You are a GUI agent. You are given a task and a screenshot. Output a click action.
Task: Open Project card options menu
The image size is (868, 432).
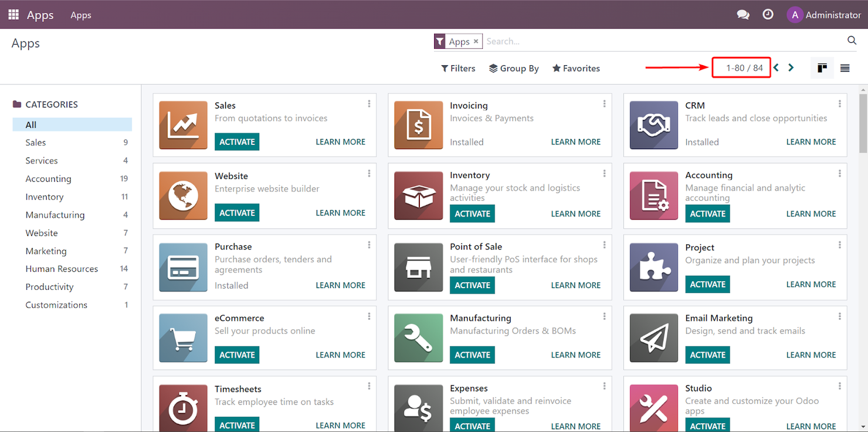[839, 245]
